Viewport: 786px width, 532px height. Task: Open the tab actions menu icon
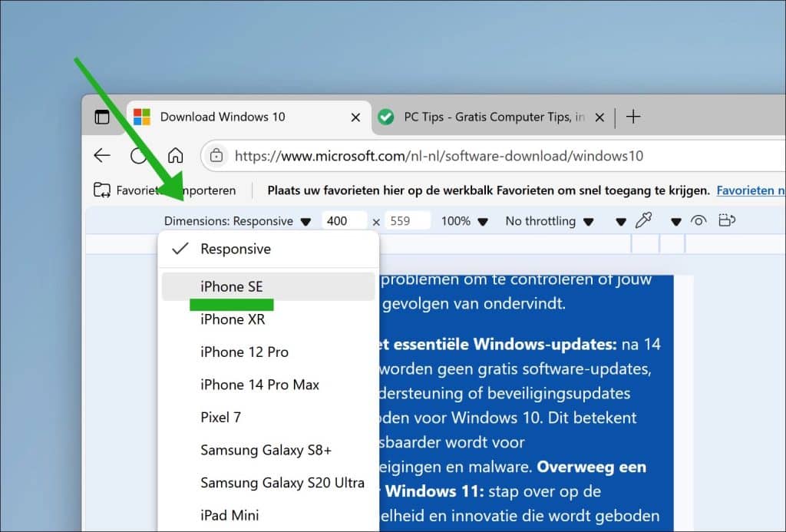click(102, 117)
